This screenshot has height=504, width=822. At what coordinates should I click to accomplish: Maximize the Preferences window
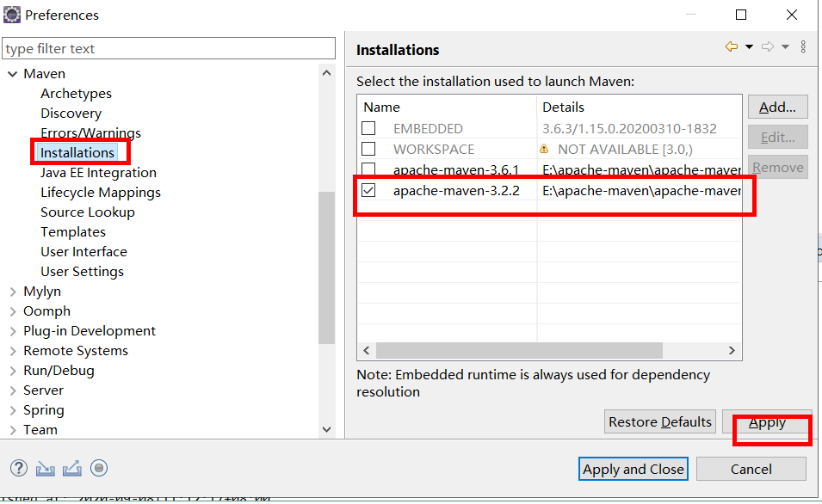tap(741, 15)
